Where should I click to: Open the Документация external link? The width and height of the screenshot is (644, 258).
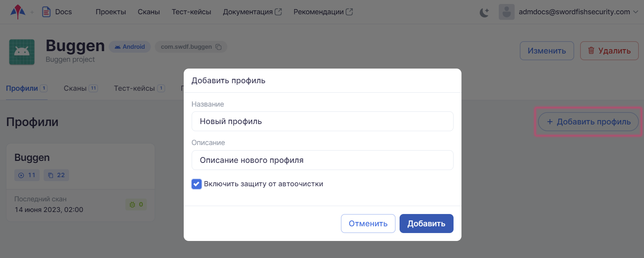tap(252, 12)
